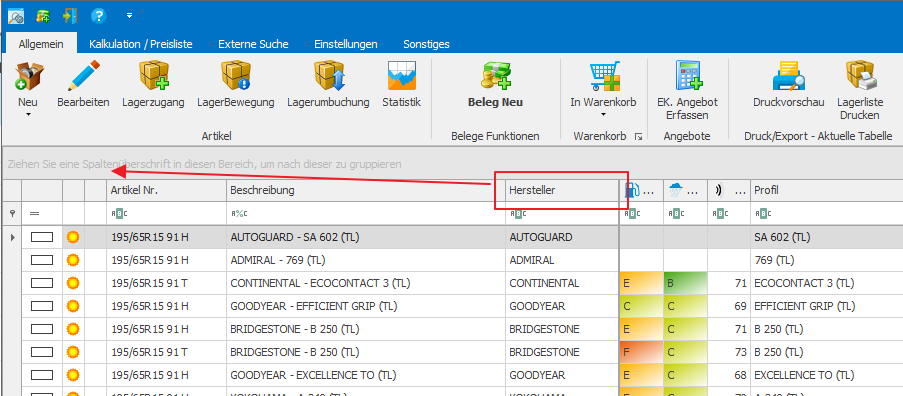
Task: Open the Warenkorb group dialog launcher
Action: [x=638, y=136]
